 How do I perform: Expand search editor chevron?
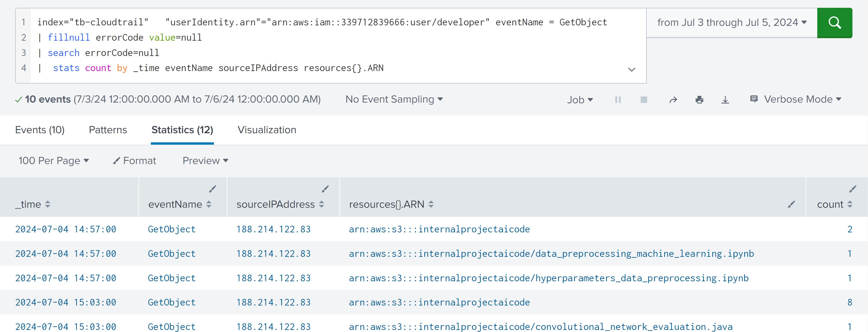point(631,69)
